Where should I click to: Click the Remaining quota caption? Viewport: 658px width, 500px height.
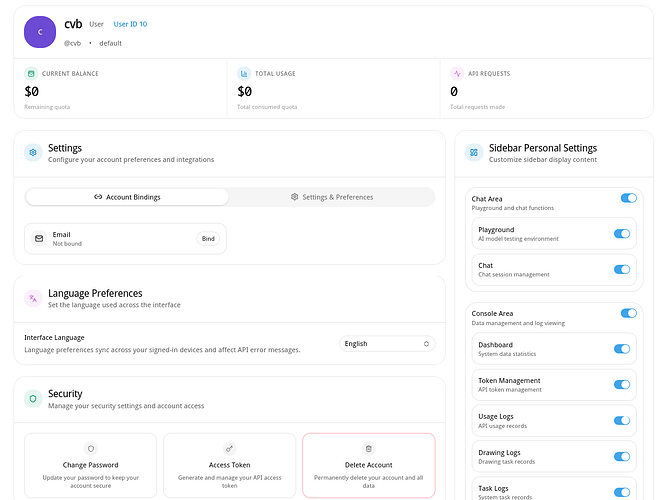[47, 107]
